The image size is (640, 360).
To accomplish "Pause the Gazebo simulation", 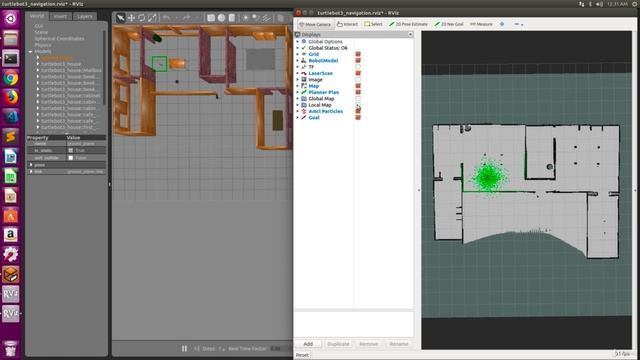I will click(x=184, y=348).
